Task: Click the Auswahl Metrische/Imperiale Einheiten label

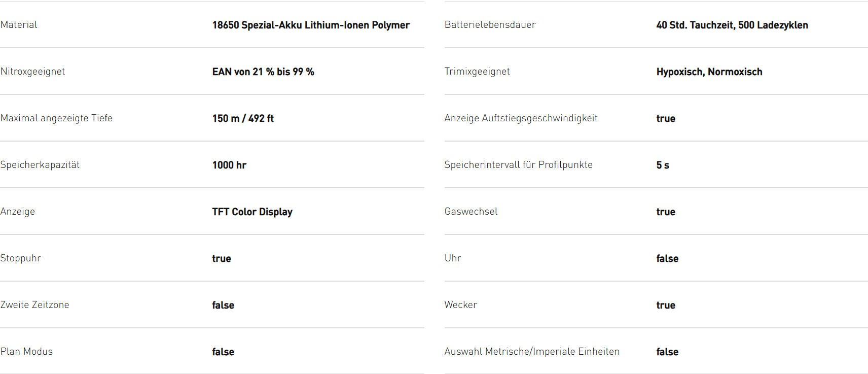Action: (532, 352)
